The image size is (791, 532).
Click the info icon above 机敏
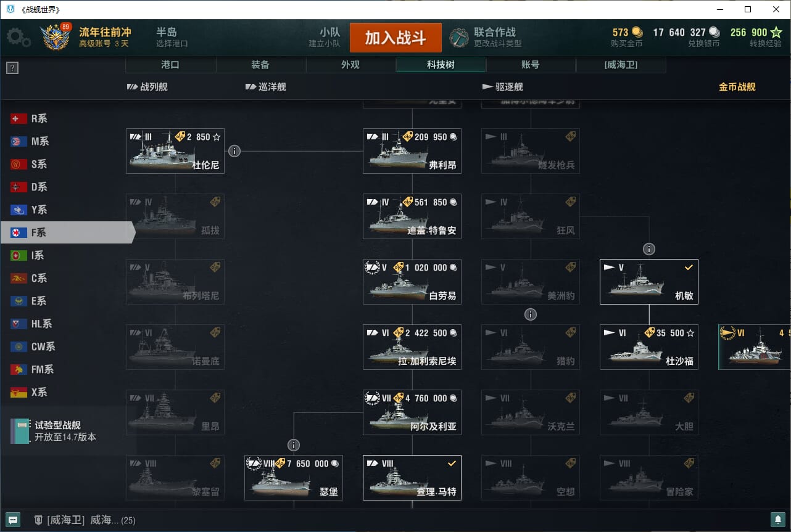pyautogui.click(x=648, y=249)
